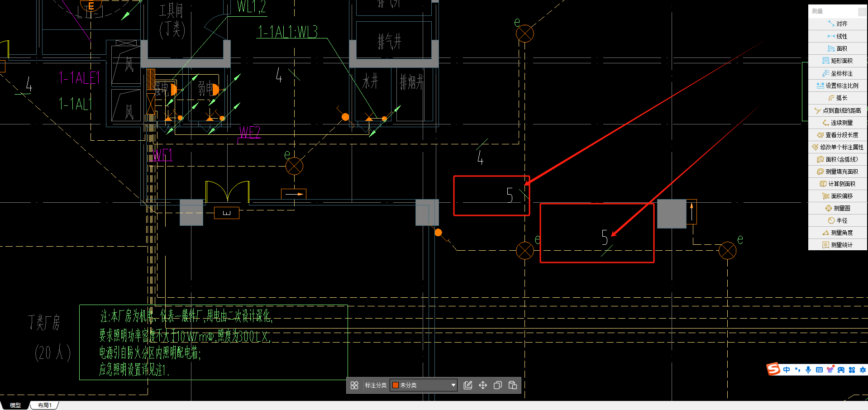Choose 点到直线的距离 point-to-line distance tool
This screenshot has width=868, height=410.
coord(837,110)
